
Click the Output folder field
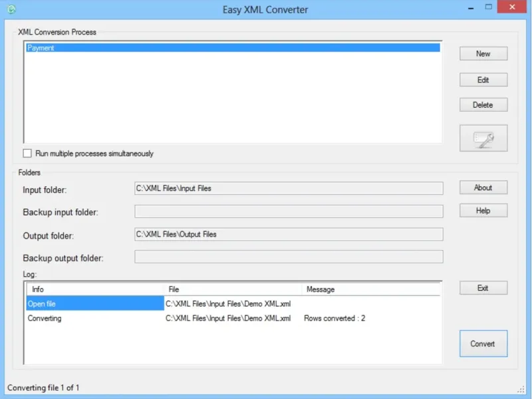tap(289, 234)
